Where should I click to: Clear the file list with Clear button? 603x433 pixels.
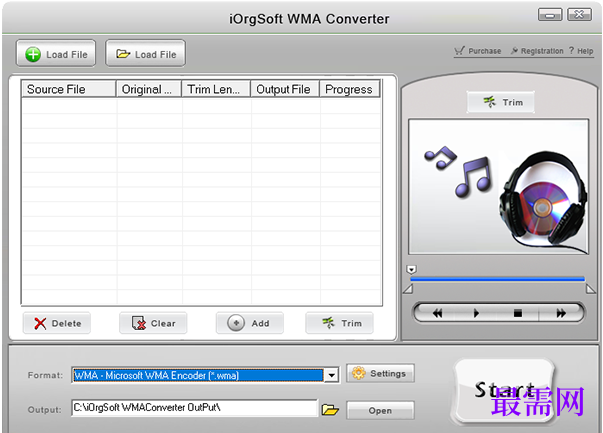pos(153,323)
